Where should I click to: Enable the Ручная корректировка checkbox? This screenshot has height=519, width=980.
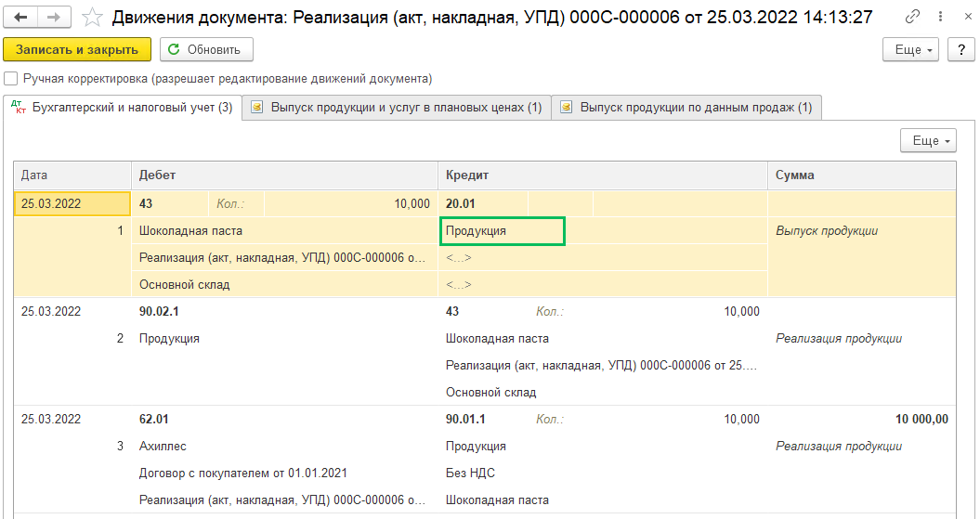tap(10, 79)
